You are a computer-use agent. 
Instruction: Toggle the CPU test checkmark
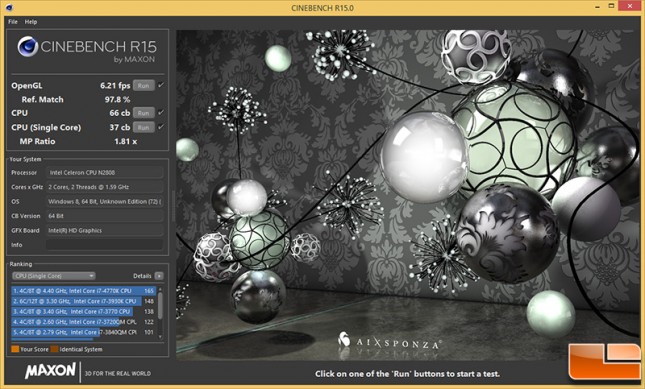click(161, 112)
